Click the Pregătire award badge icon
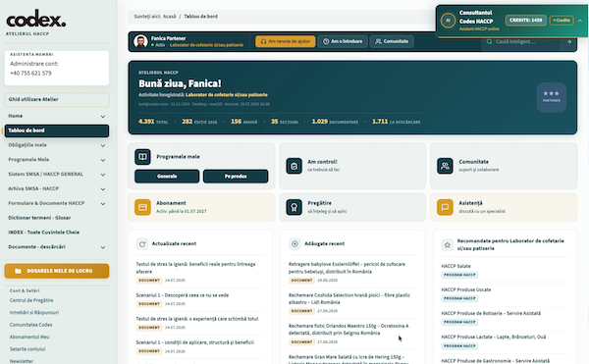 (x=294, y=207)
